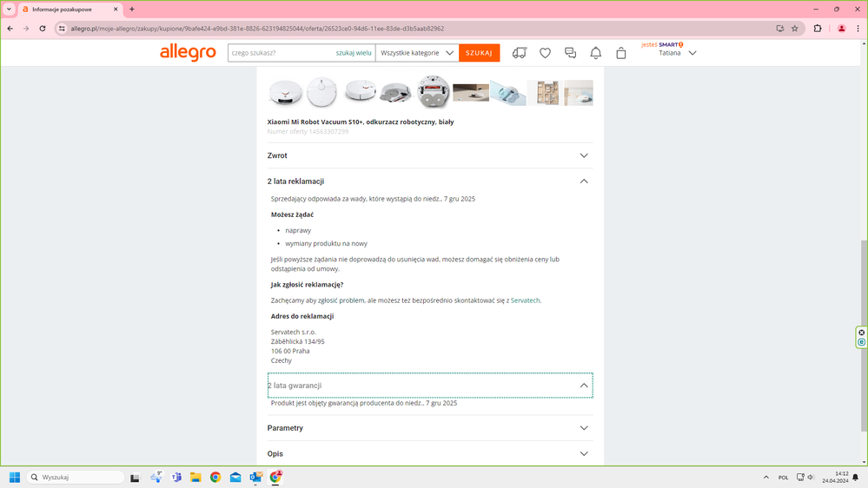Select the second top-view vacuum thumbnail

pos(322,92)
